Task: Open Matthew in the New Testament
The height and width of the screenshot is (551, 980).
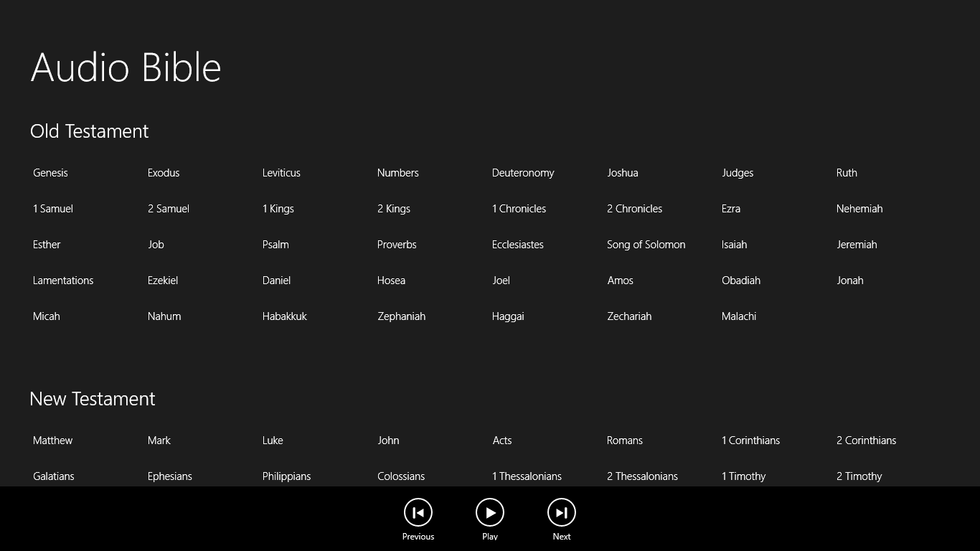Action: pos(52,440)
